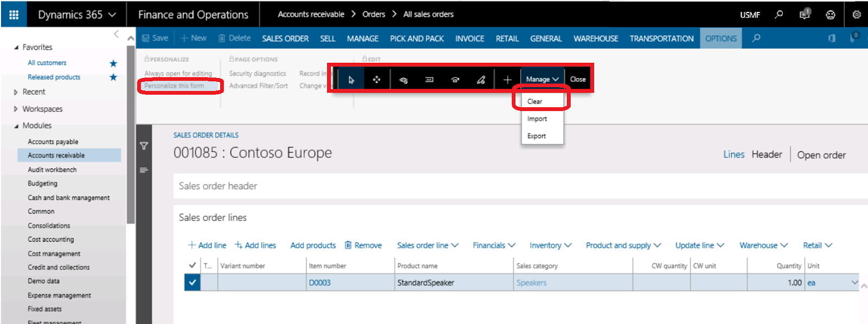The height and width of the screenshot is (324, 868).
Task: Click the smiley feedback icon
Action: 831,15
